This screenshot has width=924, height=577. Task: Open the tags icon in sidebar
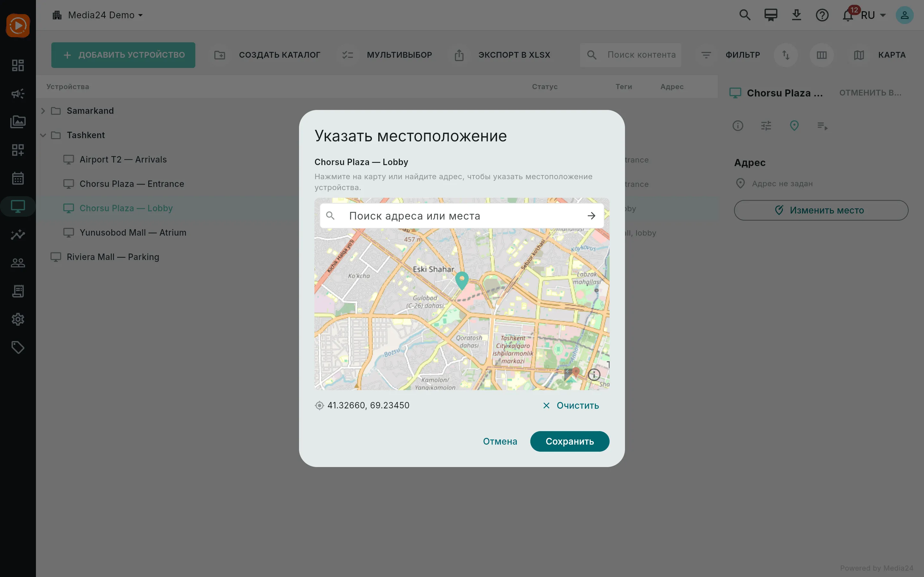(x=18, y=347)
